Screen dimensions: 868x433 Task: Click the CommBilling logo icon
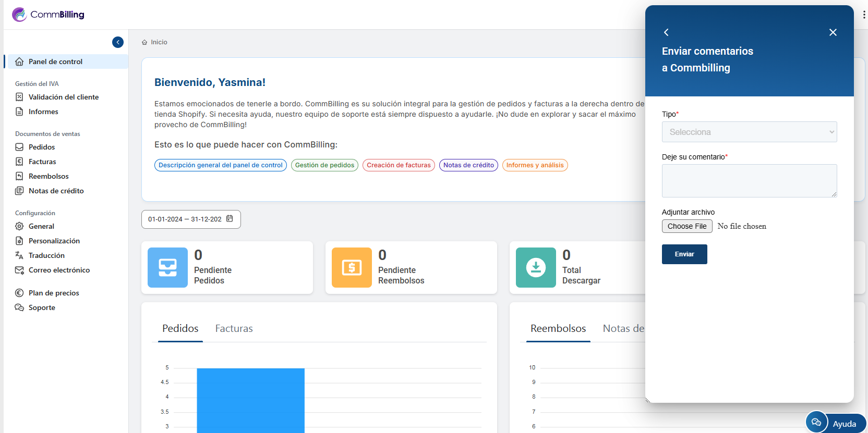pyautogui.click(x=19, y=15)
